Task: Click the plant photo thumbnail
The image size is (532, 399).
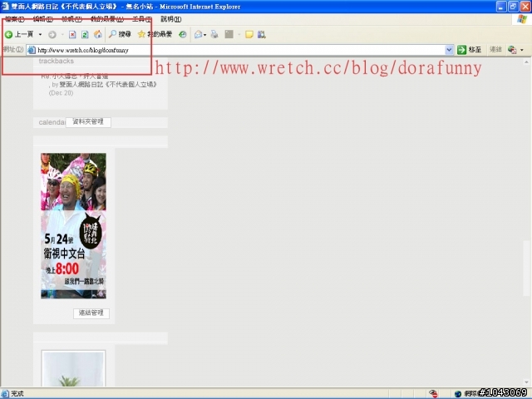Action: tap(73, 369)
